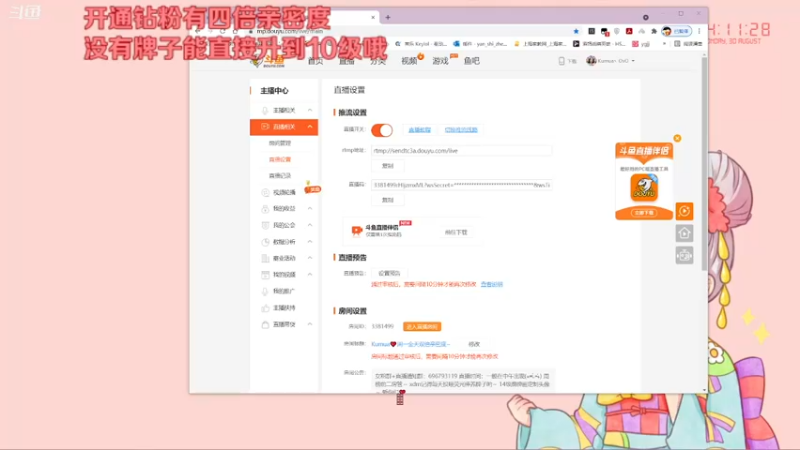Open the Kumua account dropdown arrow
800x450 pixels.
pos(633,61)
